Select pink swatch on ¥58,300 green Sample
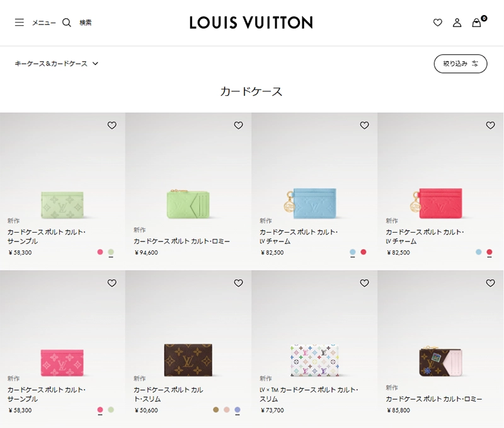Viewport: 504px width, 428px height. pos(100,252)
